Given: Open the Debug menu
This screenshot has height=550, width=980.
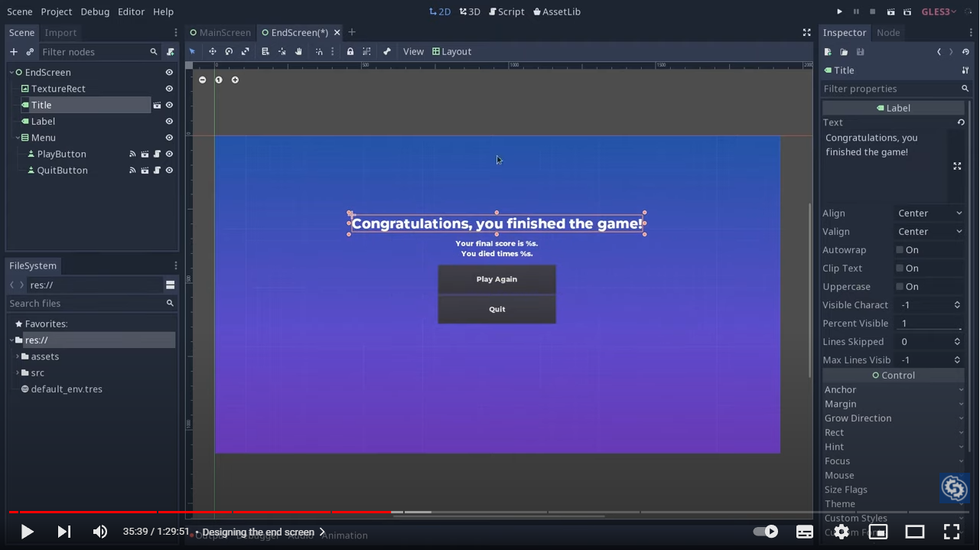Looking at the screenshot, I should (95, 11).
